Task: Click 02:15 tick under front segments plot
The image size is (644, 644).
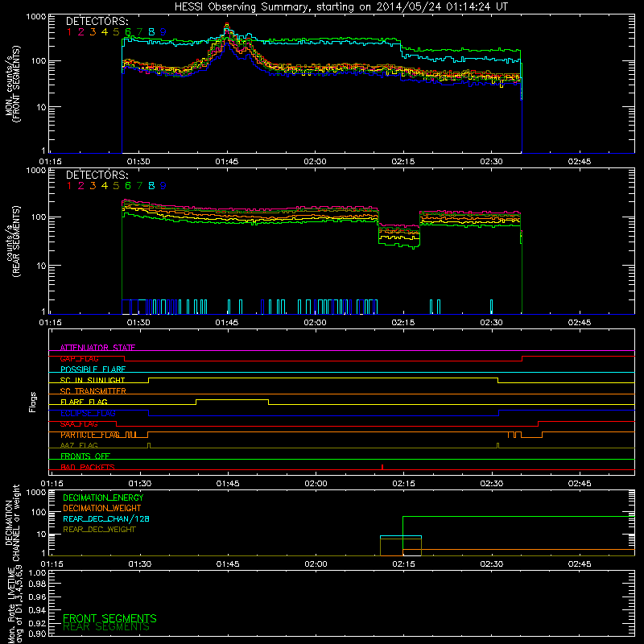Action: [x=403, y=162]
